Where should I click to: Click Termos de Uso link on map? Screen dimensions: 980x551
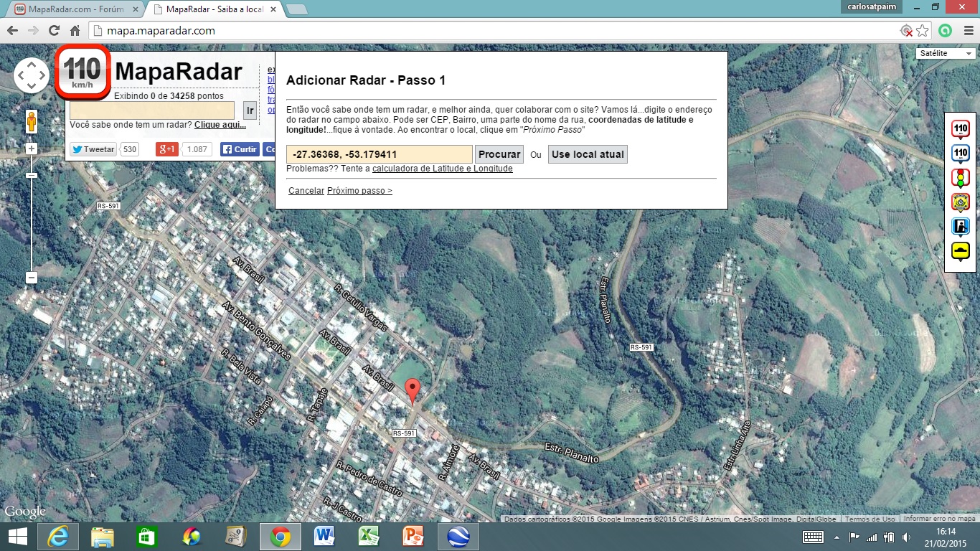870,519
